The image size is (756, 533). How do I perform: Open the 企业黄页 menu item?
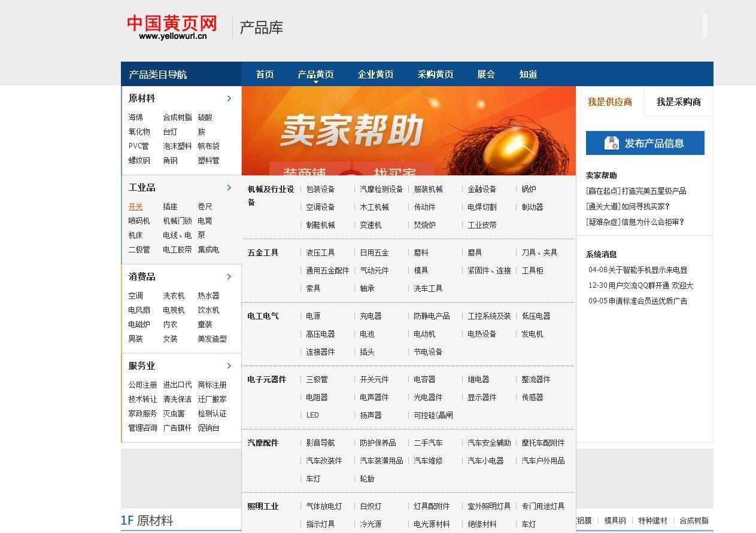(375, 74)
